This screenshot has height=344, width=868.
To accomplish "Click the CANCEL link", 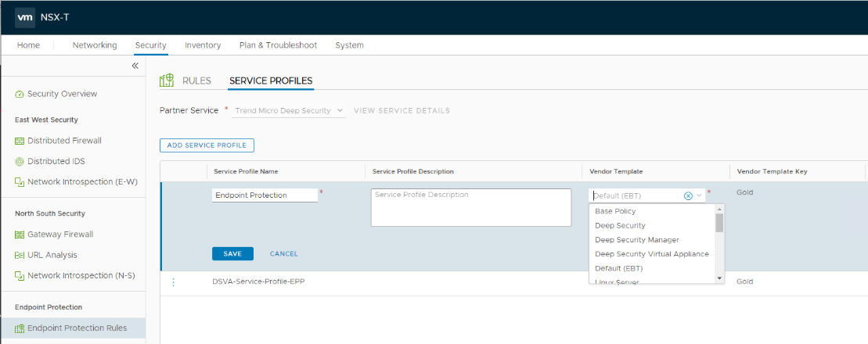I will (283, 254).
